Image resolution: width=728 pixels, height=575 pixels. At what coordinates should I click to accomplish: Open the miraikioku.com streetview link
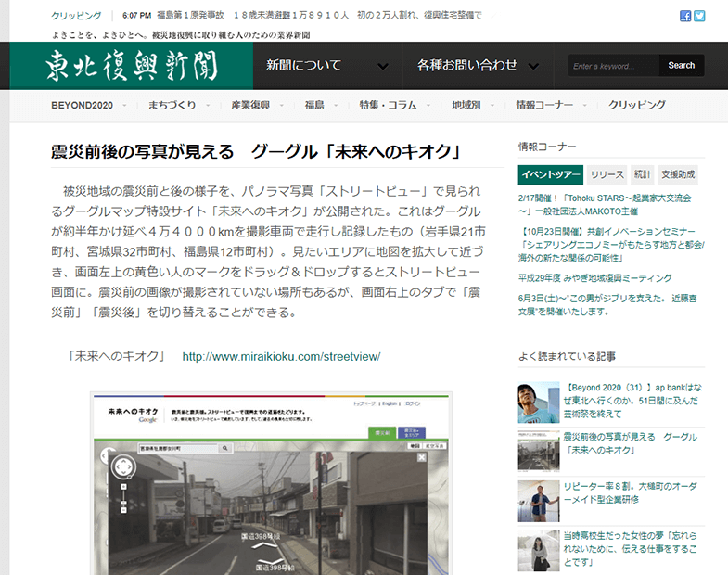(281, 356)
